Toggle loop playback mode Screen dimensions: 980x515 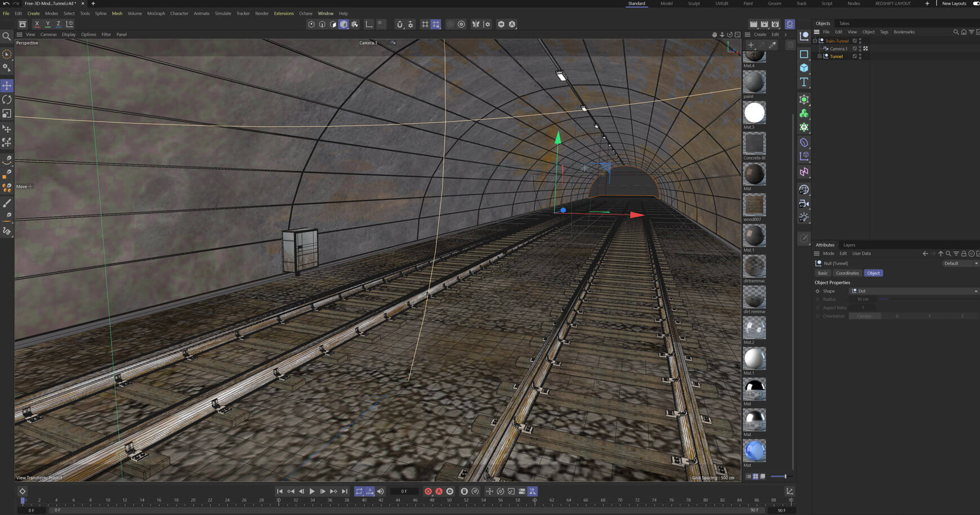pyautogui.click(x=359, y=491)
